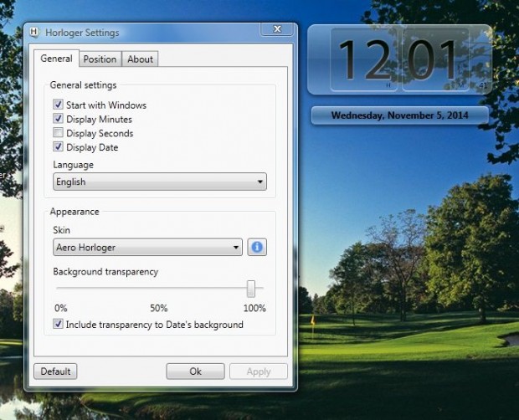519x420 pixels.
Task: Click the Horloger Settings title text
Action: [82, 33]
